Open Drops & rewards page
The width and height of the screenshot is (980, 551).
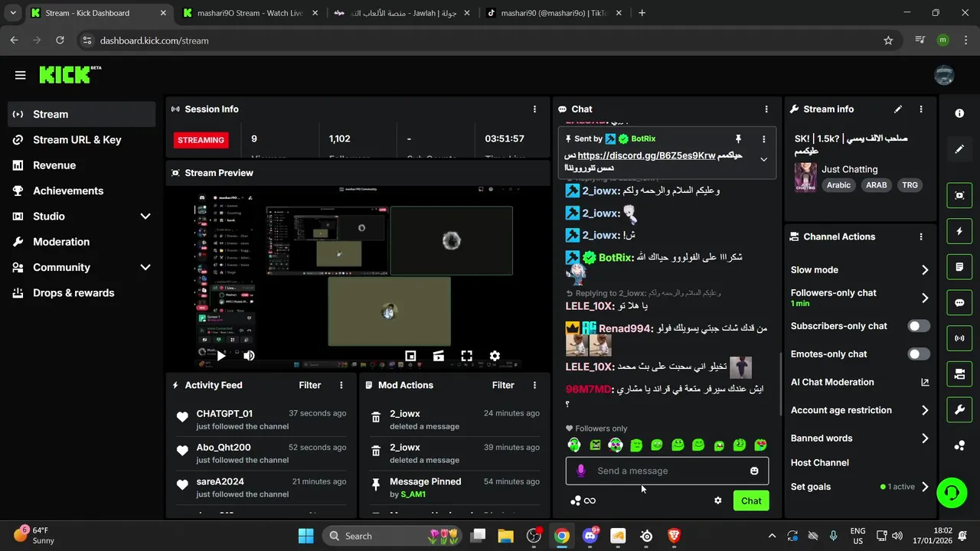click(x=81, y=293)
